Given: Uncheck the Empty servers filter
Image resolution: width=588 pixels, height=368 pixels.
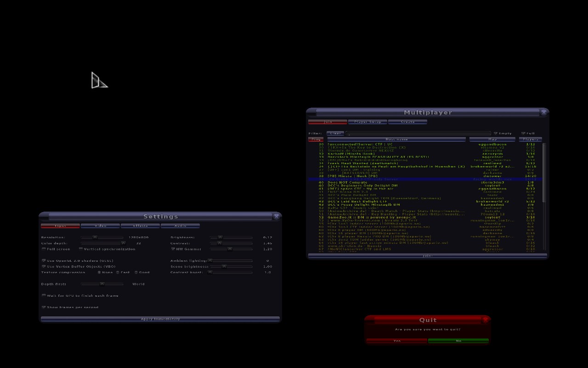Looking at the screenshot, I should coord(496,133).
